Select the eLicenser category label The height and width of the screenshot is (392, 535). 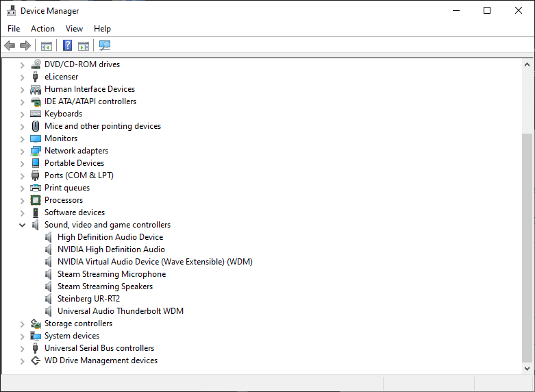tap(62, 77)
